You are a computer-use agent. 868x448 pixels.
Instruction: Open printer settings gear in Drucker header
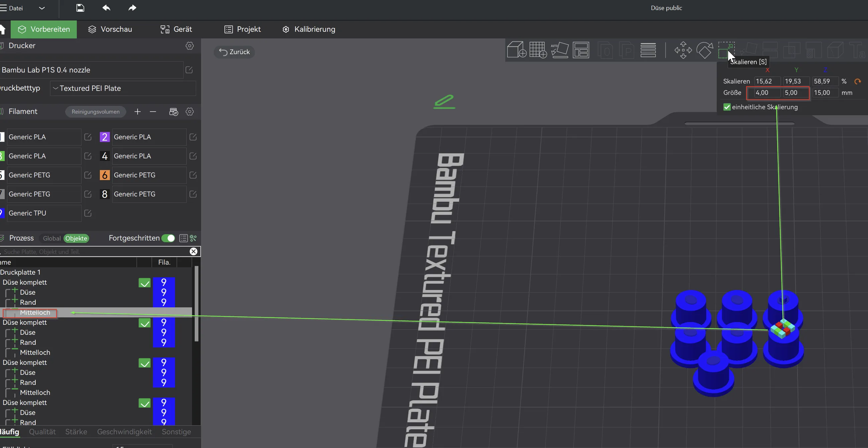(x=190, y=46)
